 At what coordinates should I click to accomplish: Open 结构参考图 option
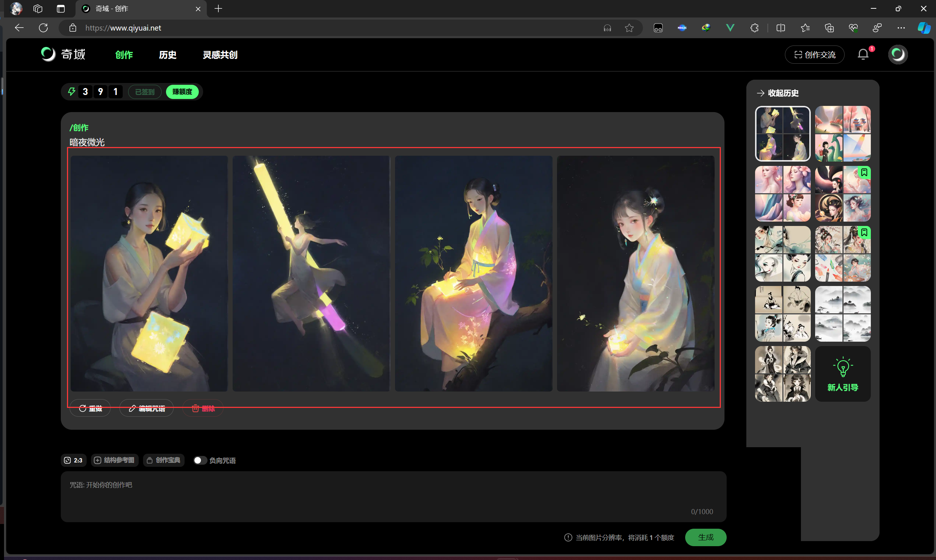(x=114, y=460)
